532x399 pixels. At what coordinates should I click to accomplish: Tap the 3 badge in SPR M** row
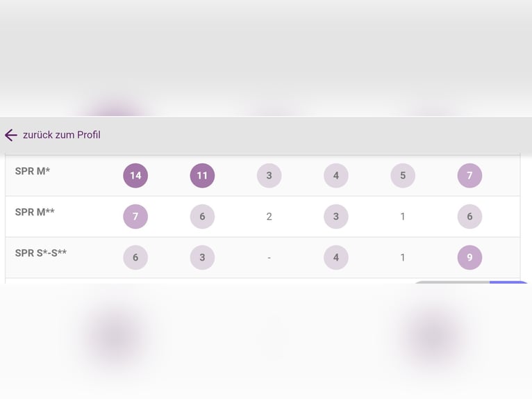tap(335, 216)
